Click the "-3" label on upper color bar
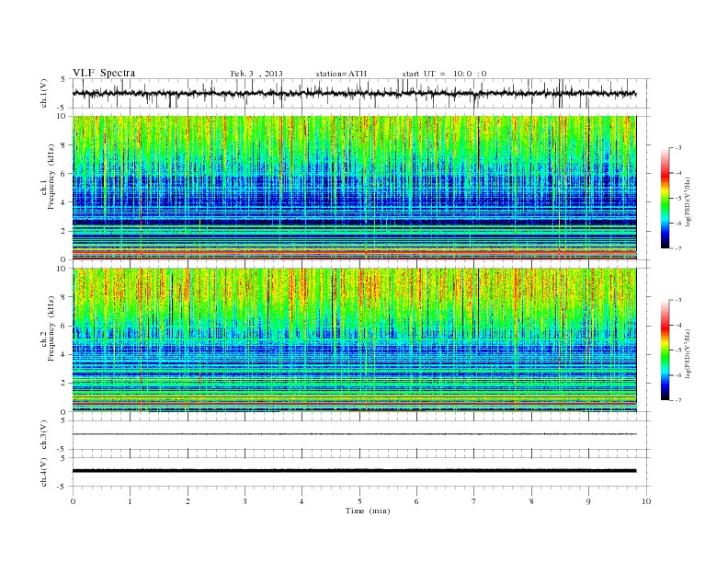728x563 pixels. click(x=677, y=148)
